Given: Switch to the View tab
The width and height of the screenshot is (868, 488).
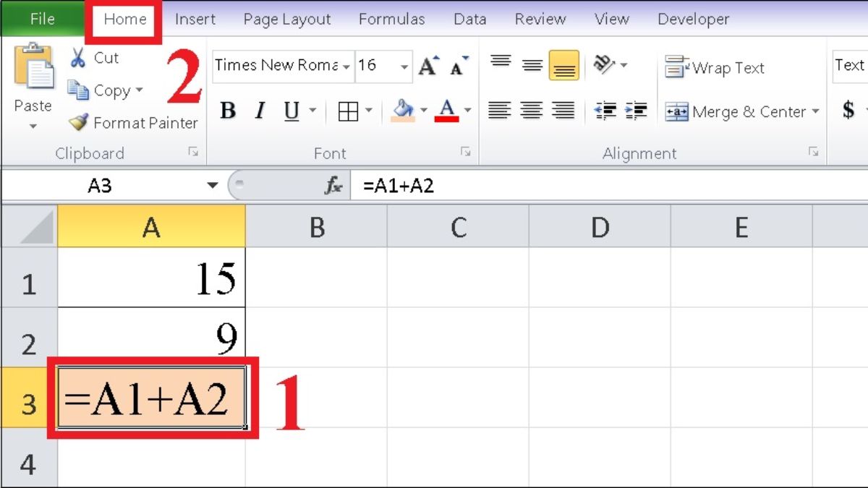Looking at the screenshot, I should click(x=612, y=20).
